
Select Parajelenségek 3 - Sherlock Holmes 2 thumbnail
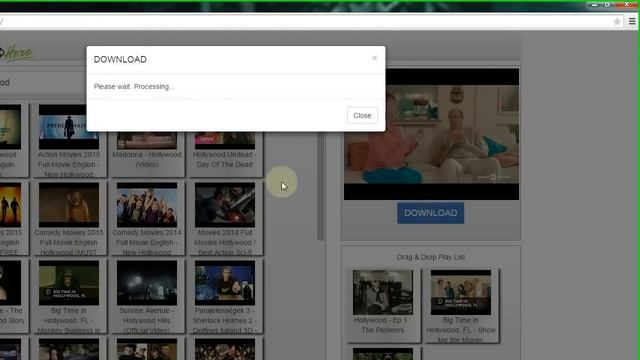225,283
